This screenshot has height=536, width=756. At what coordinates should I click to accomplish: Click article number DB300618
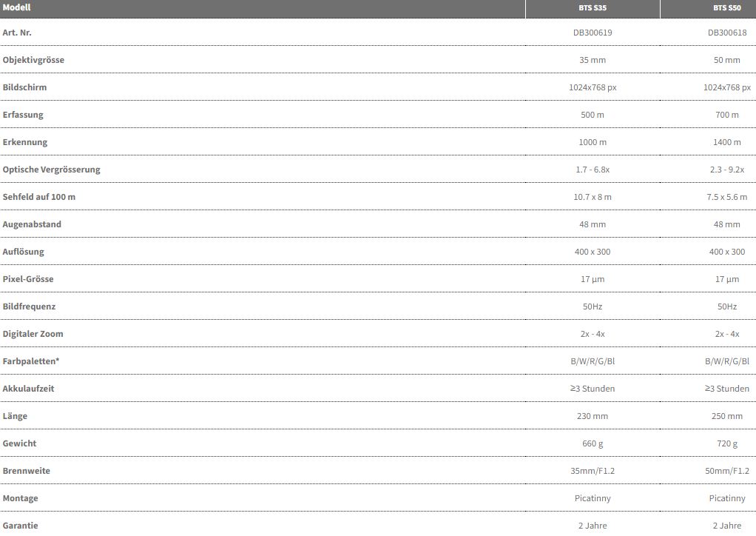click(726, 33)
